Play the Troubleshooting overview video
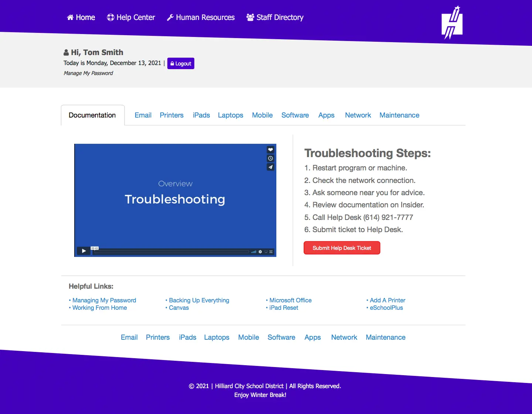The image size is (532, 414). [84, 251]
